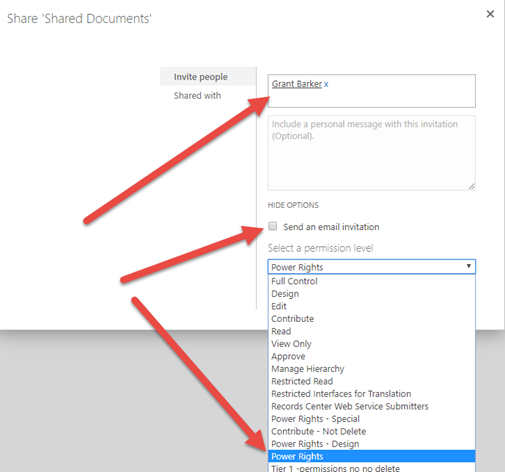505x472 pixels.
Task: Choose Full Control permission level
Action: click(x=372, y=281)
